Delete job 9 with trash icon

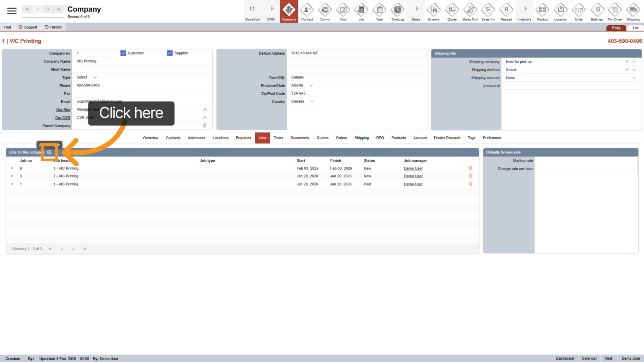[x=470, y=168]
